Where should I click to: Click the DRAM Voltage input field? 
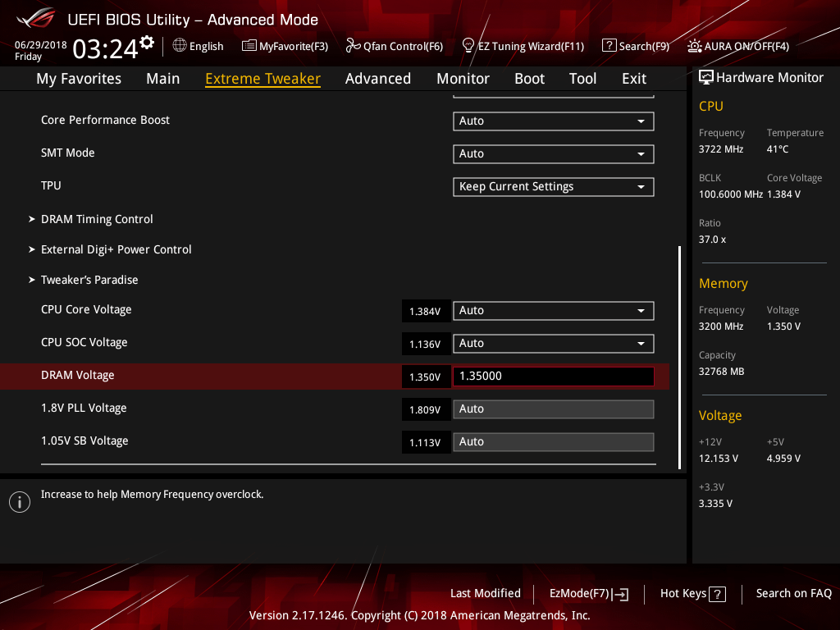click(553, 377)
